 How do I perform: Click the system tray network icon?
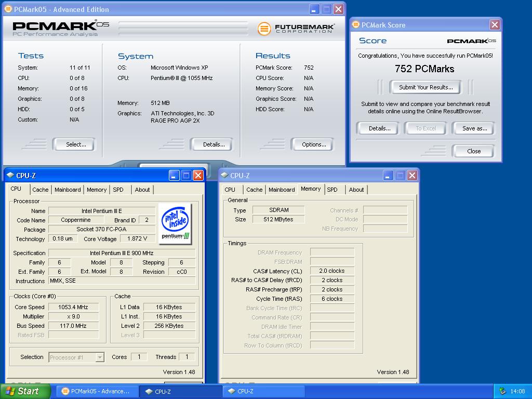pos(502,391)
